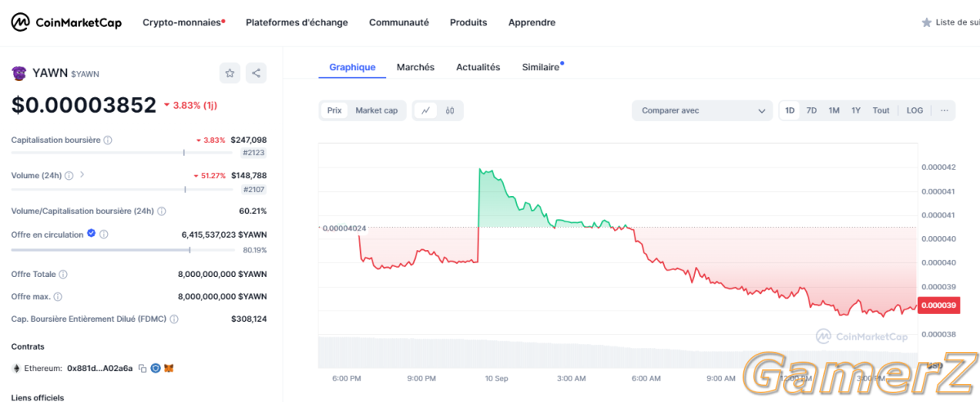Open the Crypto-monnaies menu
The width and height of the screenshot is (980, 402).
coord(184,23)
